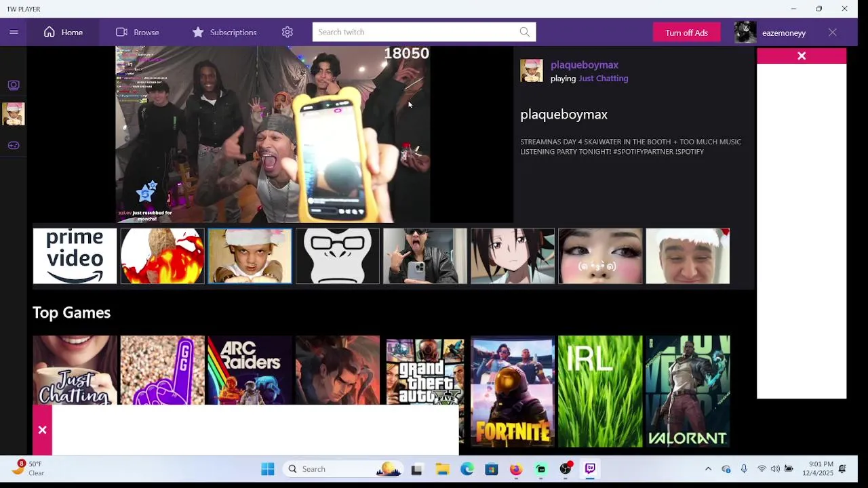Viewport: 868px width, 488px height.
Task: Click the plaqueboymax avatar beside the stream
Action: 532,70
